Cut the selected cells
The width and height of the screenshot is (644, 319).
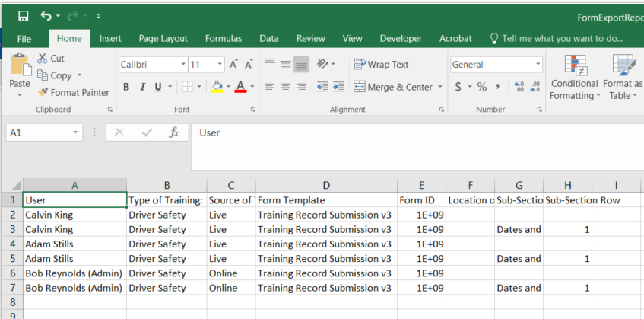[x=51, y=59]
